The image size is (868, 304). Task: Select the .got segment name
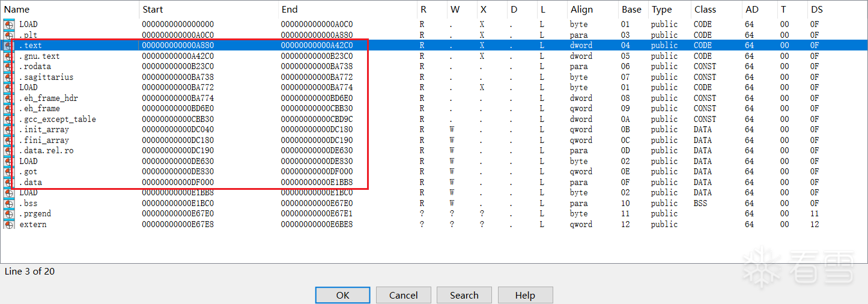tap(28, 171)
